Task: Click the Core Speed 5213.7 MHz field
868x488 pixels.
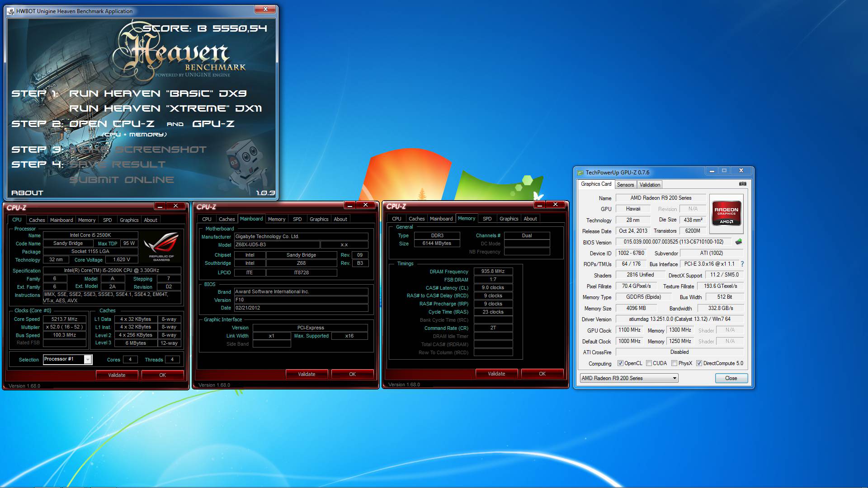Action: click(65, 319)
